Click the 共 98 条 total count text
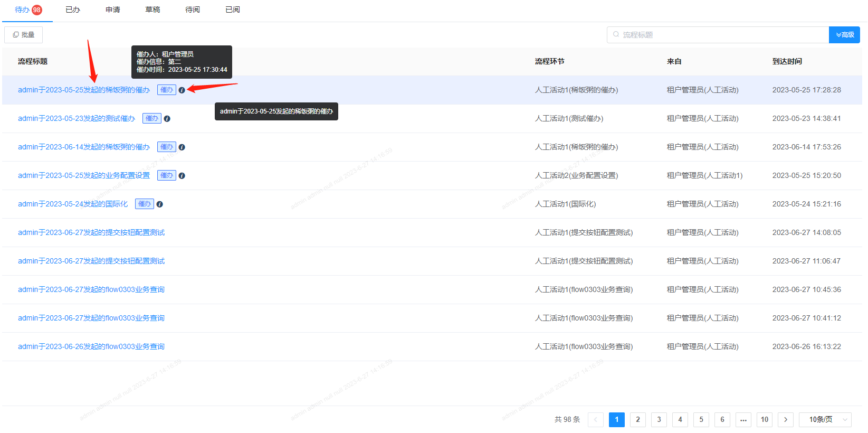This screenshot has width=868, height=433. point(567,420)
